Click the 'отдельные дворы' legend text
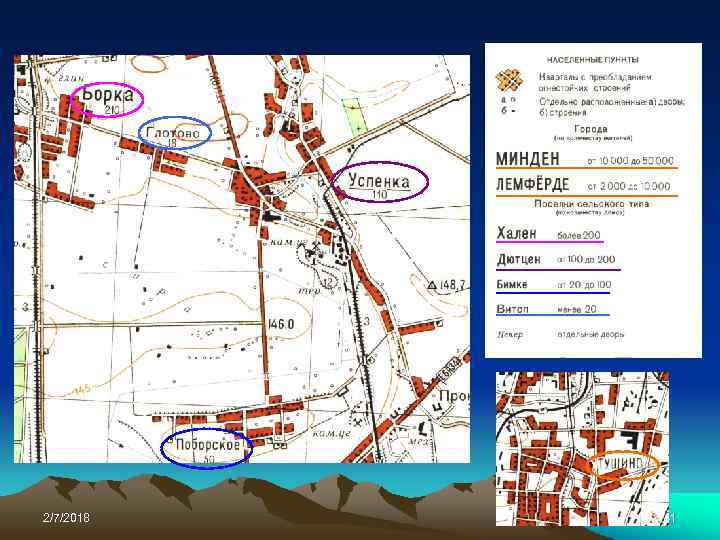 (591, 334)
